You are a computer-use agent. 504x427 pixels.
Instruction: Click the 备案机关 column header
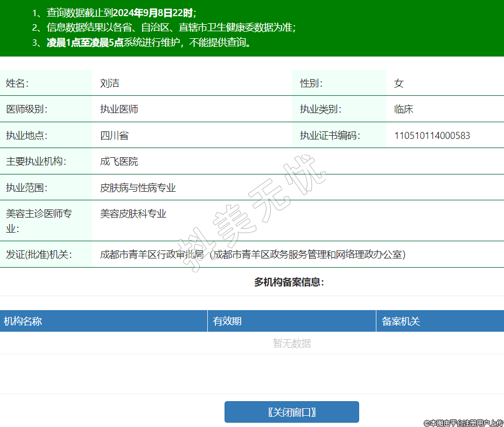tap(401, 321)
